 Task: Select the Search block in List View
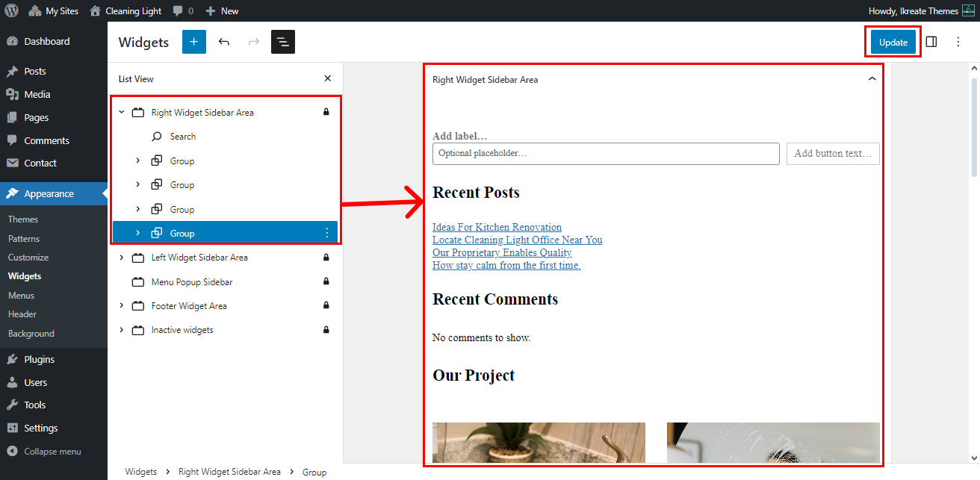[182, 137]
